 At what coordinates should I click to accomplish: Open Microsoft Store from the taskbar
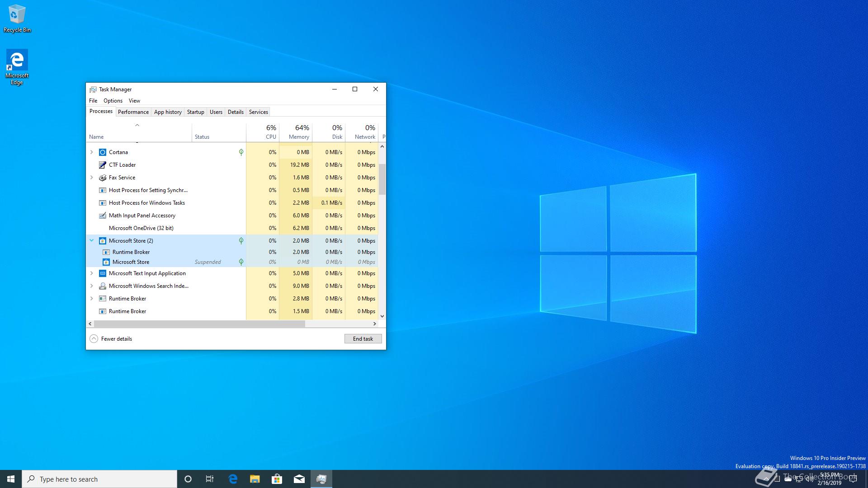point(277,479)
